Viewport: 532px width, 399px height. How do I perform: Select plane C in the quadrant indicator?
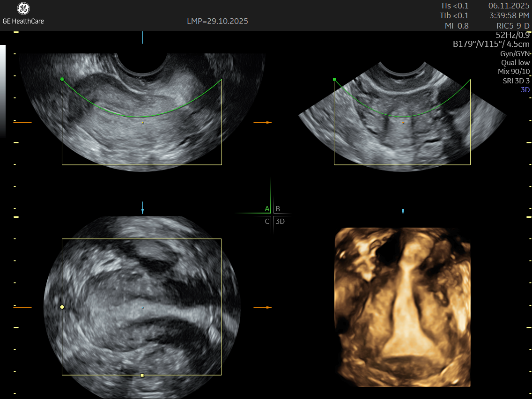point(267,222)
